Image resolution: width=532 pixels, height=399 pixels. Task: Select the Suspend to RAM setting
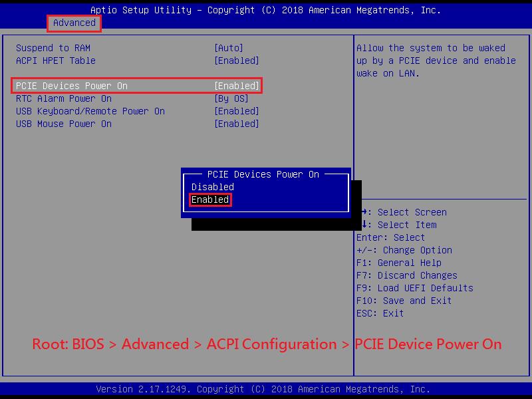point(53,48)
